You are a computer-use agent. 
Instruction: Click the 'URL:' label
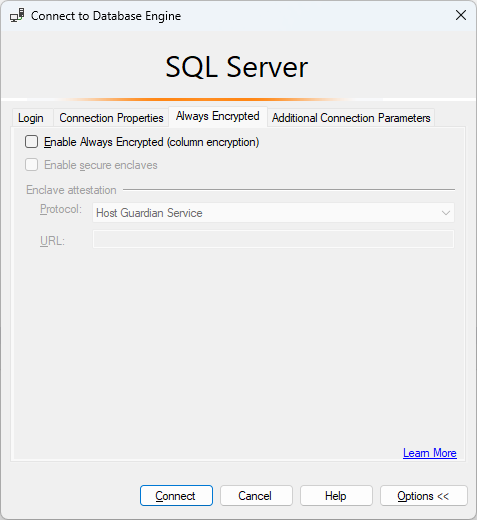[x=52, y=241]
